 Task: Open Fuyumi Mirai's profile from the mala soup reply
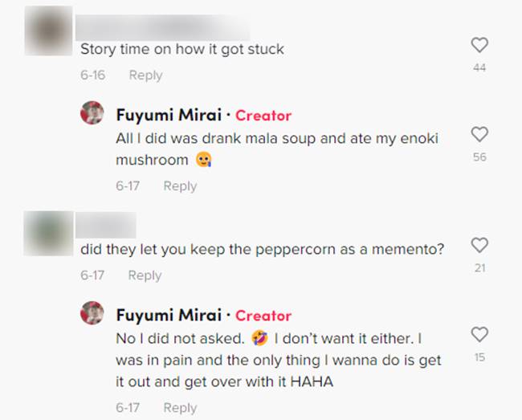coord(169,115)
